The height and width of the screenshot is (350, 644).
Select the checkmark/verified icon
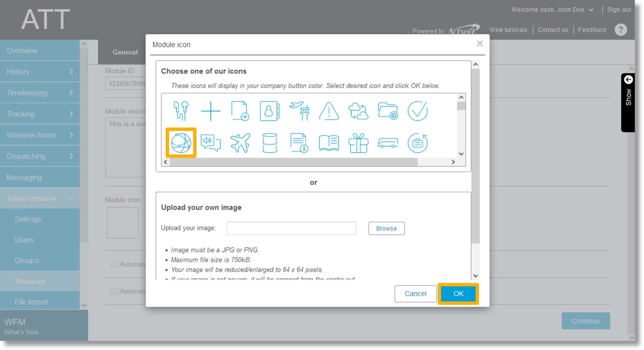418,111
